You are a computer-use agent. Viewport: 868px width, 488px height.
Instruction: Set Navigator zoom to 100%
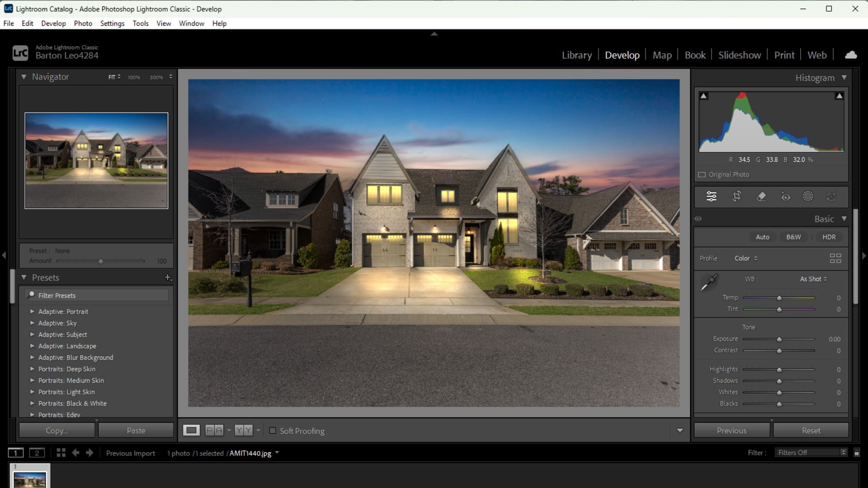click(x=134, y=77)
